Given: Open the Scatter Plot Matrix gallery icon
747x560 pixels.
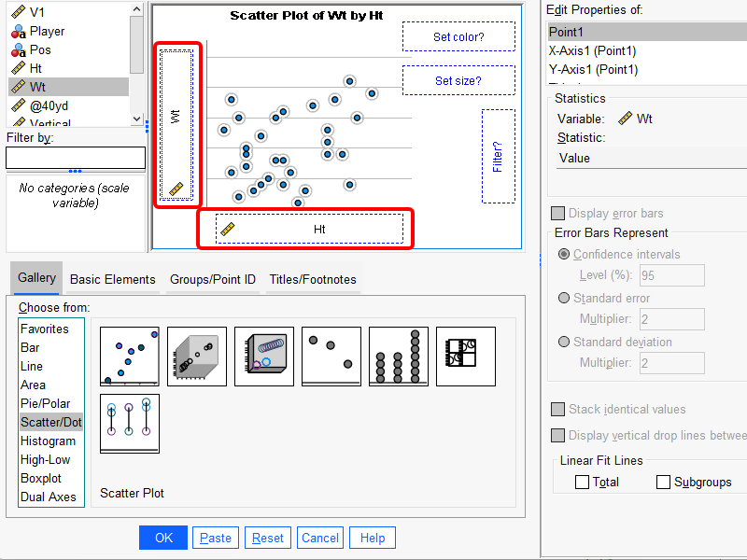Looking at the screenshot, I should pos(465,357).
